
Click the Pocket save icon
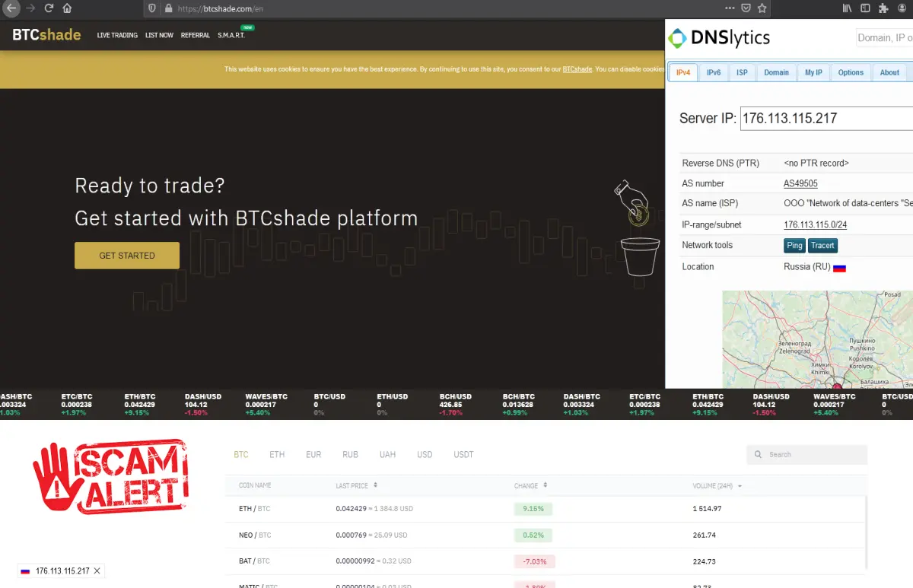746,8
